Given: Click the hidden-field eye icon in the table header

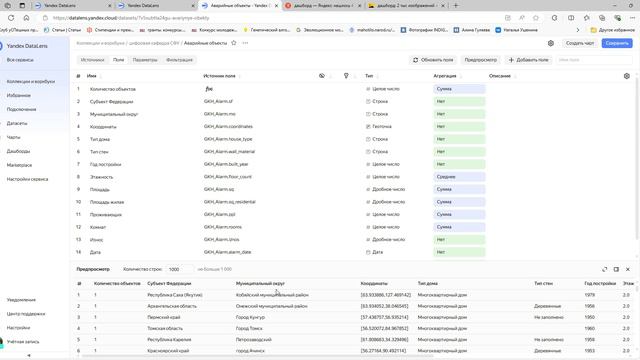Looking at the screenshot, I should [x=322, y=76].
